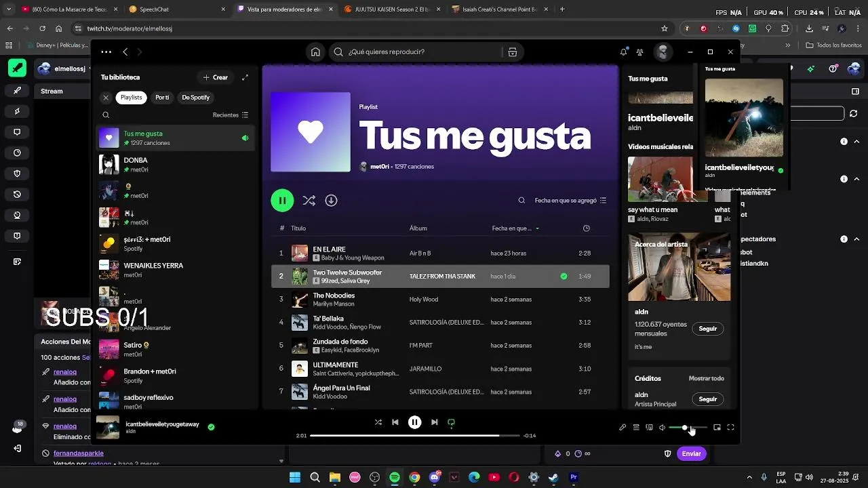Select the track Zundada de fondo
Viewport: 868px width, 488px height.
[440, 346]
